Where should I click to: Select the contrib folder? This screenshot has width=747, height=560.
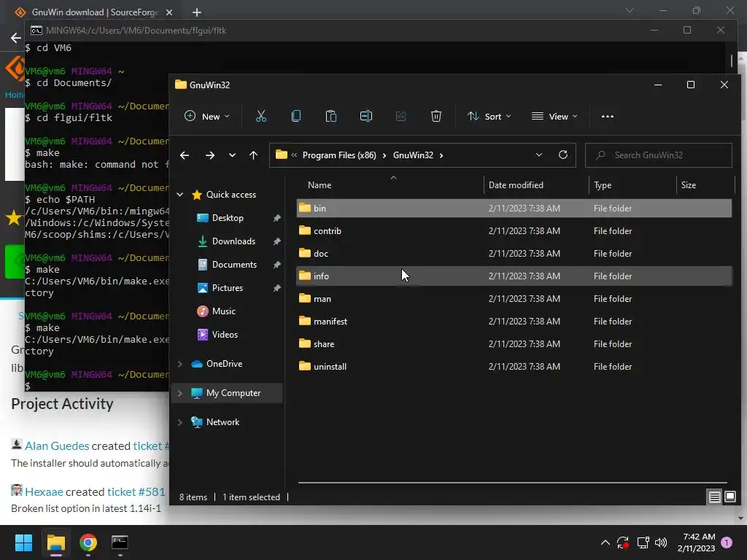514,231
